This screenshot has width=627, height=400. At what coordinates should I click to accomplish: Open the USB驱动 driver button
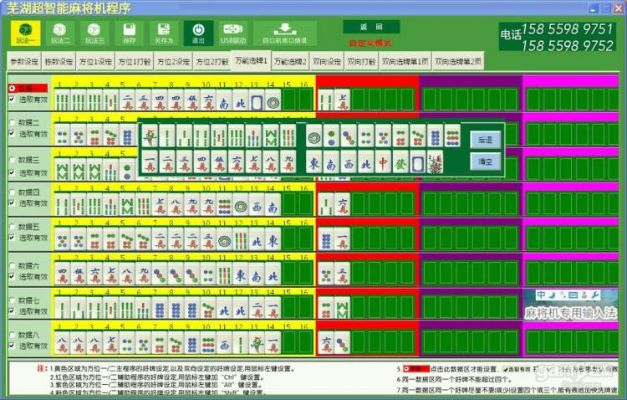point(233,33)
